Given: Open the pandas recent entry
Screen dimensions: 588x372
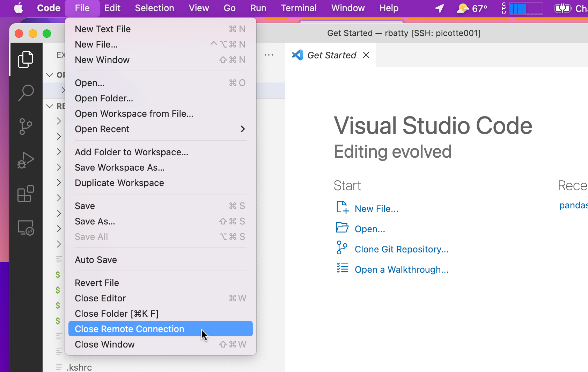Looking at the screenshot, I should [x=573, y=205].
